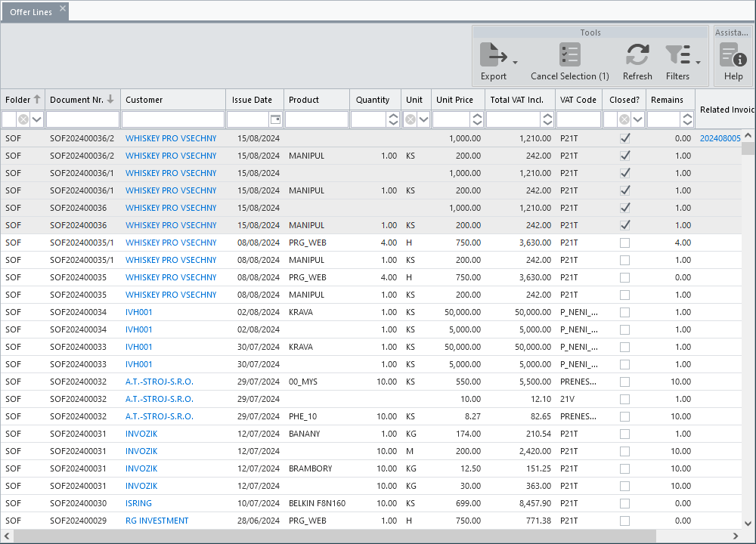The height and width of the screenshot is (544, 756).
Task: Click Cancel Selection (1) icon
Action: (x=570, y=54)
